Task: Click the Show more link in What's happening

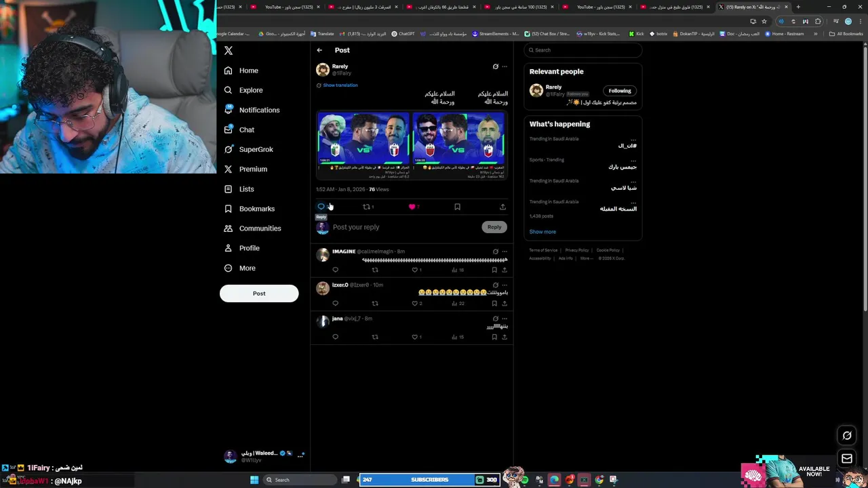Action: [542, 232]
